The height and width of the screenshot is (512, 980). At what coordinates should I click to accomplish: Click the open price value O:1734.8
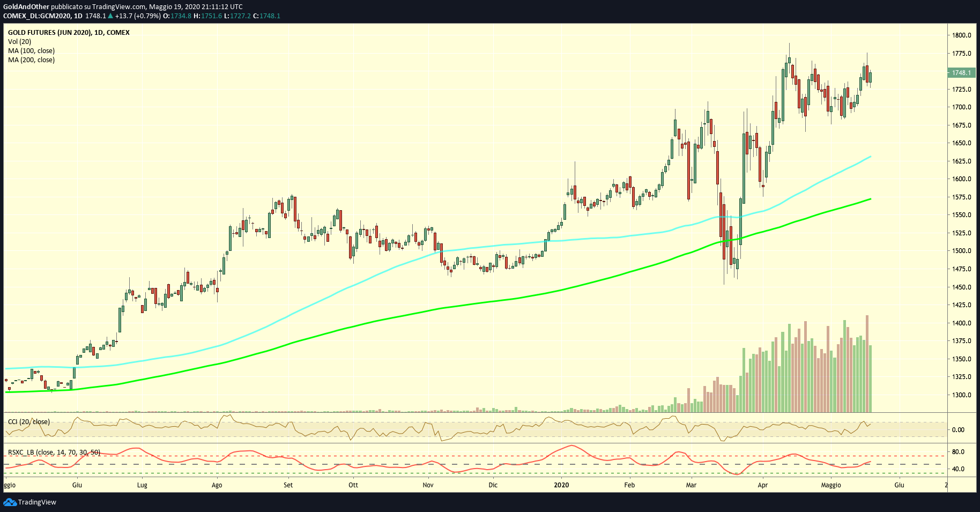(177, 16)
